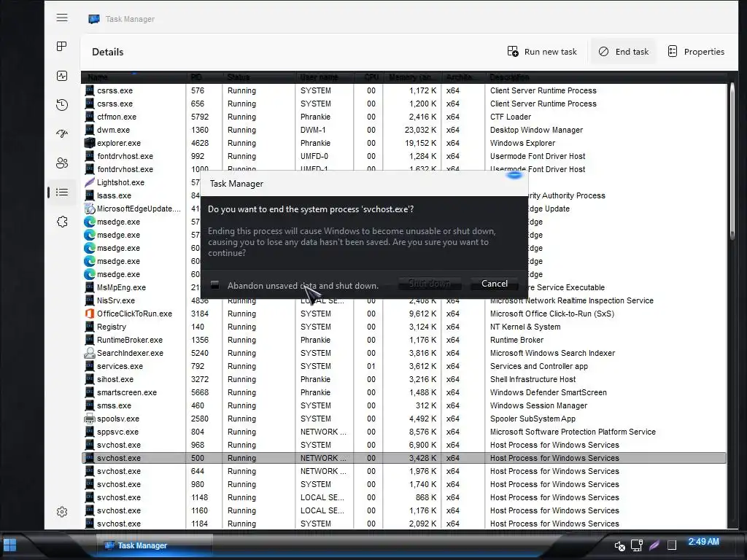Open the Performance page in sidebar
This screenshot has width=747, height=560.
(x=62, y=76)
